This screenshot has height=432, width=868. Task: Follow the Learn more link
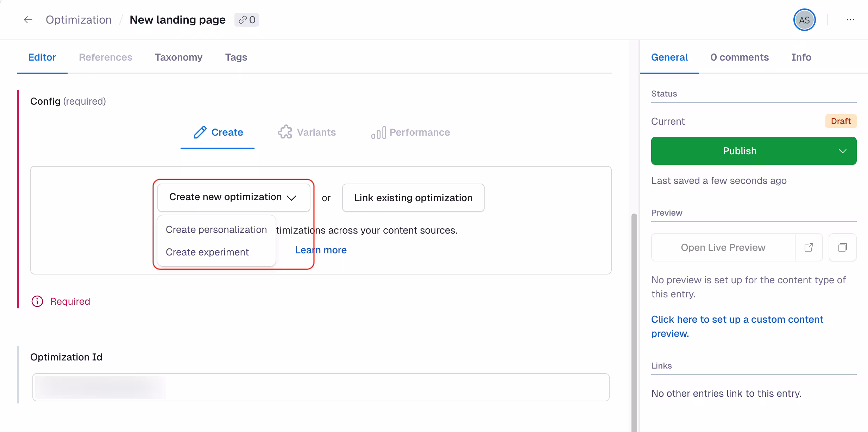321,250
